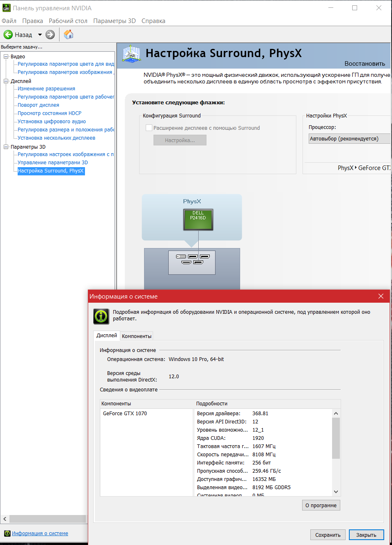Select Изменение разрешения in task tree
The height and width of the screenshot is (545, 392).
(x=46, y=89)
